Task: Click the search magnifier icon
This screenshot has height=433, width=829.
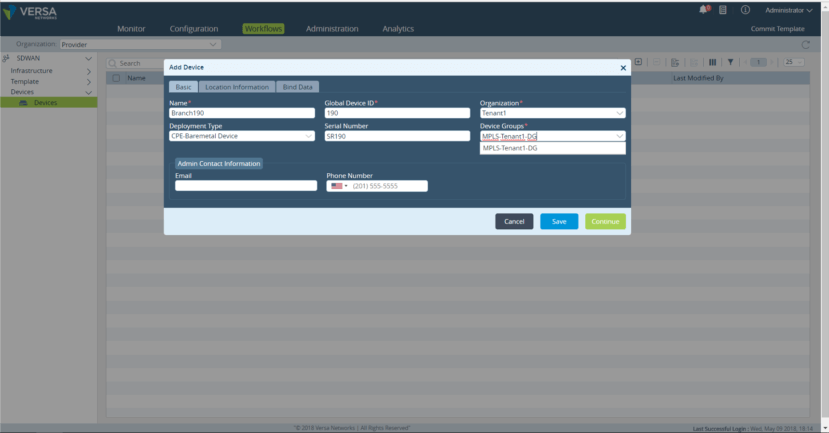Action: point(112,63)
